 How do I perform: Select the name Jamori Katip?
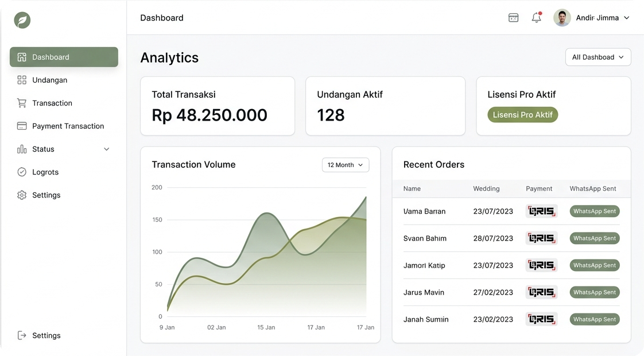424,265
